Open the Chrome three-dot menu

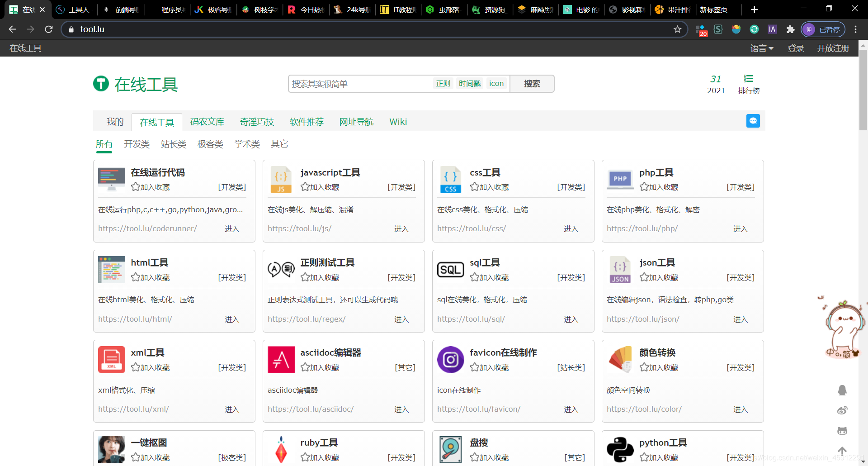coord(855,29)
